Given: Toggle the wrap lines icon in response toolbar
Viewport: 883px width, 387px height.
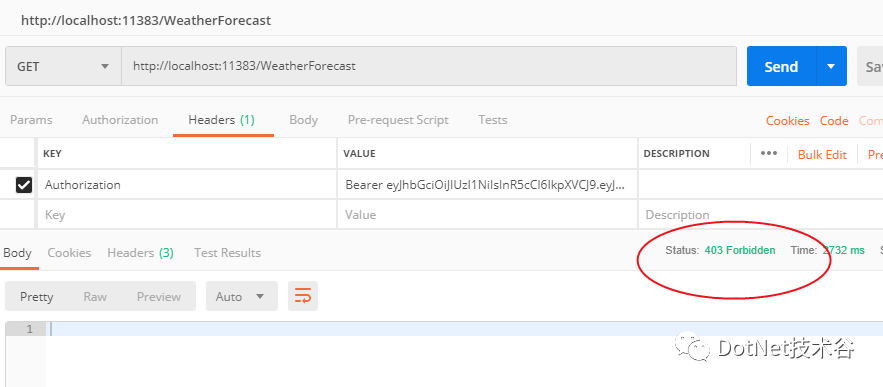Looking at the screenshot, I should pos(303,296).
